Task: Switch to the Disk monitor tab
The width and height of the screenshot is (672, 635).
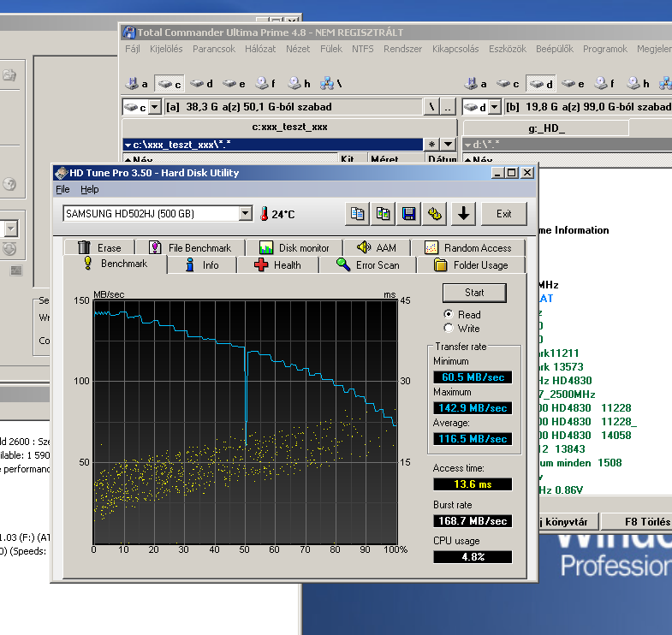Action: click(x=294, y=247)
